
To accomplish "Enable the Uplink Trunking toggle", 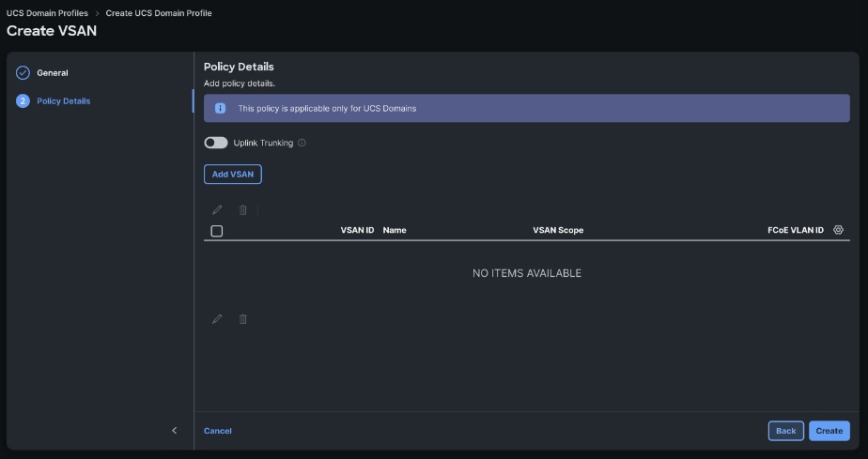I will coord(216,143).
